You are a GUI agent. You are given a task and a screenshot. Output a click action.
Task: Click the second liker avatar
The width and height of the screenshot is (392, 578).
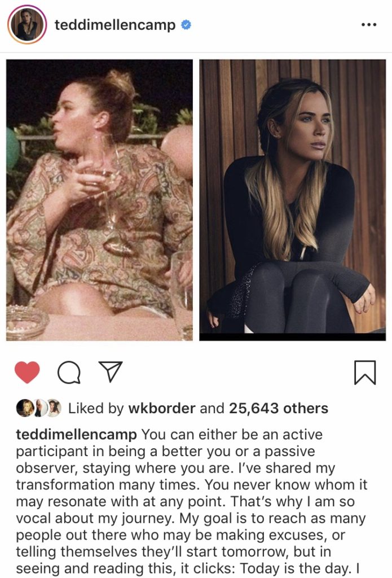click(x=40, y=408)
